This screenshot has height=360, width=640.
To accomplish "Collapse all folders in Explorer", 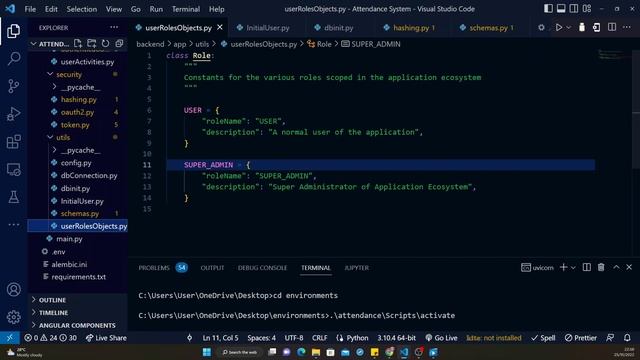I will (119, 43).
